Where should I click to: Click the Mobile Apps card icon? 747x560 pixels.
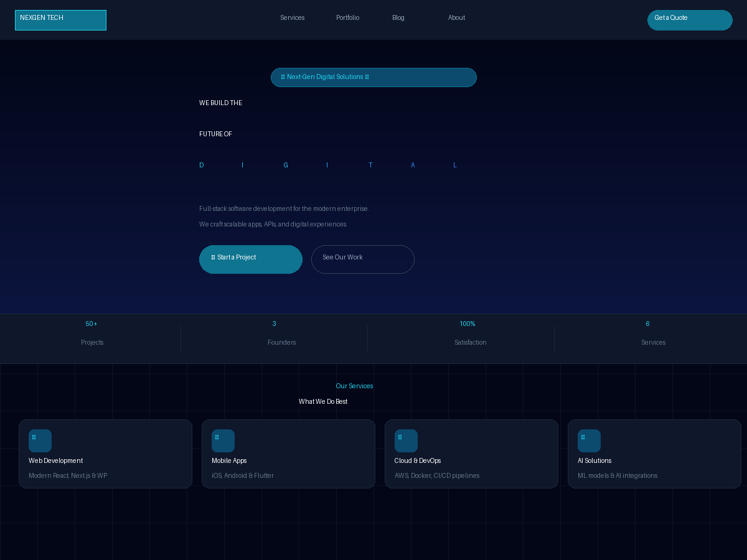tap(223, 441)
